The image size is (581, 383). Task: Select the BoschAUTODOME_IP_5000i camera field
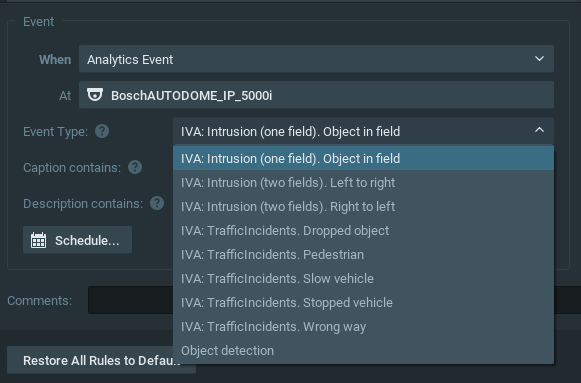(316, 95)
